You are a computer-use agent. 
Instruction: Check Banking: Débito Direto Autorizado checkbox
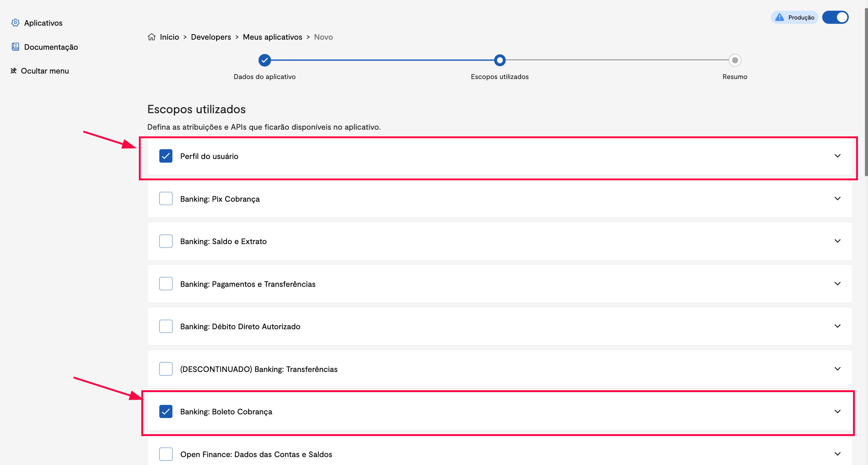[166, 326]
